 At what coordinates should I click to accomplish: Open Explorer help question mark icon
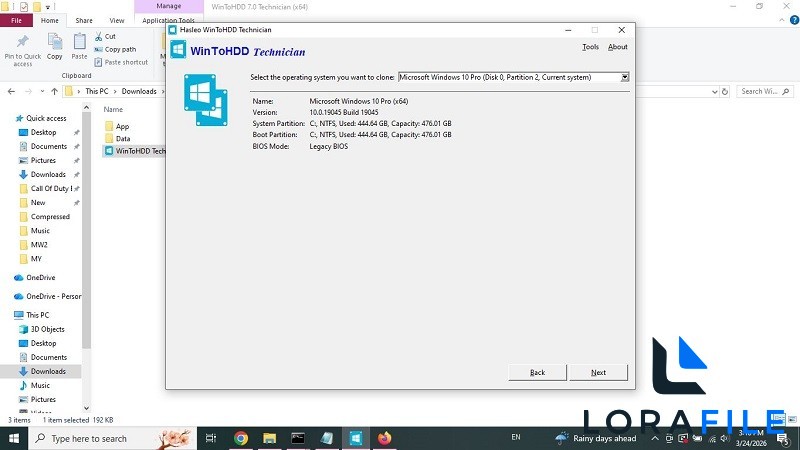[x=794, y=20]
